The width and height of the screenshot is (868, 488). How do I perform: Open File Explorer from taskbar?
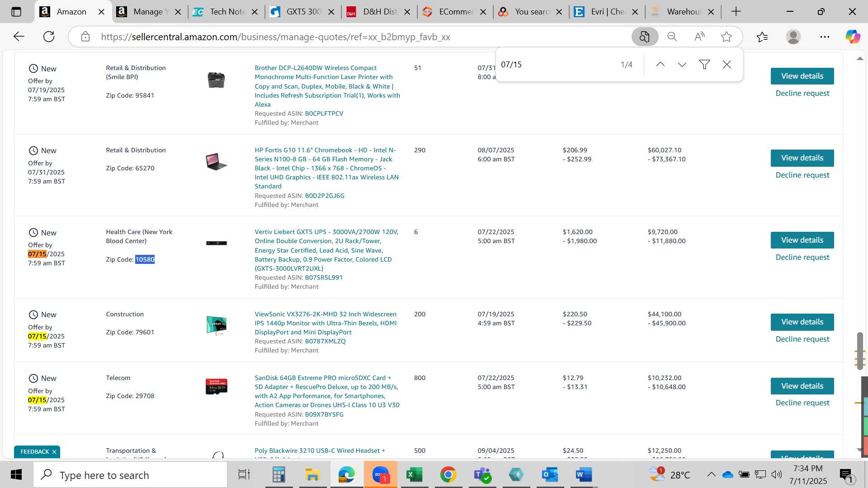click(x=312, y=475)
